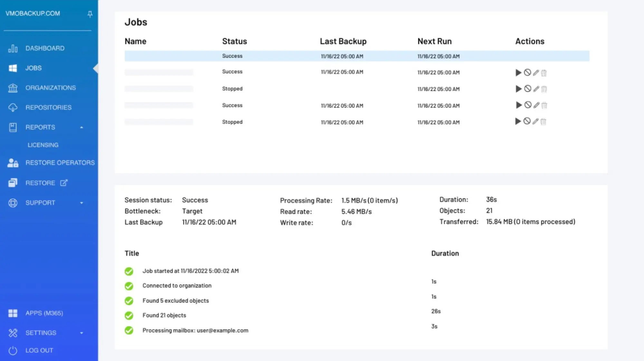Select the 'Found 21 objects' entry
The image size is (644, 361).
pyautogui.click(x=164, y=315)
